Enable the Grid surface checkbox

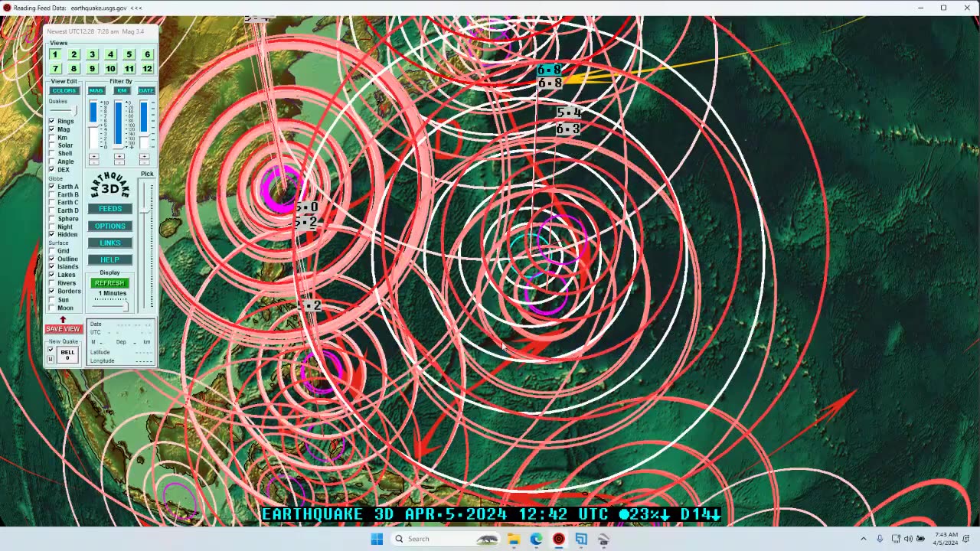click(52, 251)
